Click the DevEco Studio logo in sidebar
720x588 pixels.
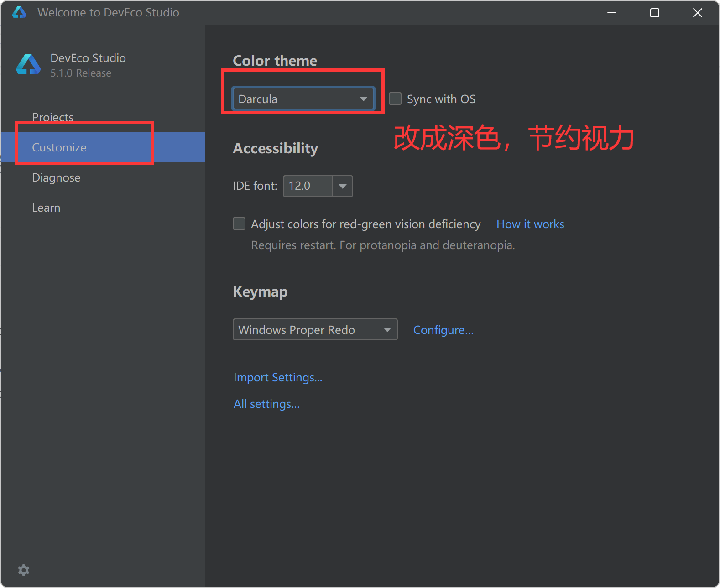pos(28,64)
